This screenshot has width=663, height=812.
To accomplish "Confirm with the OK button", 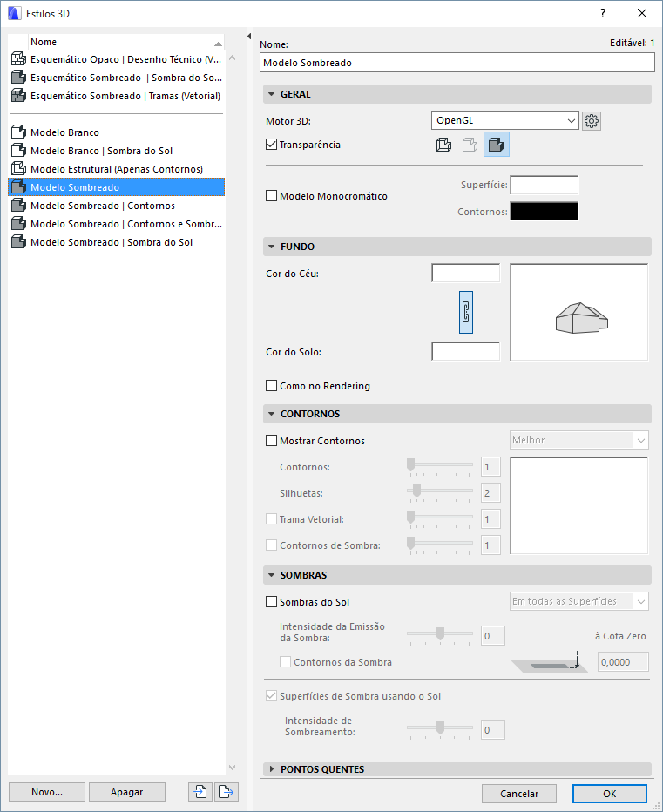I will tap(610, 794).
